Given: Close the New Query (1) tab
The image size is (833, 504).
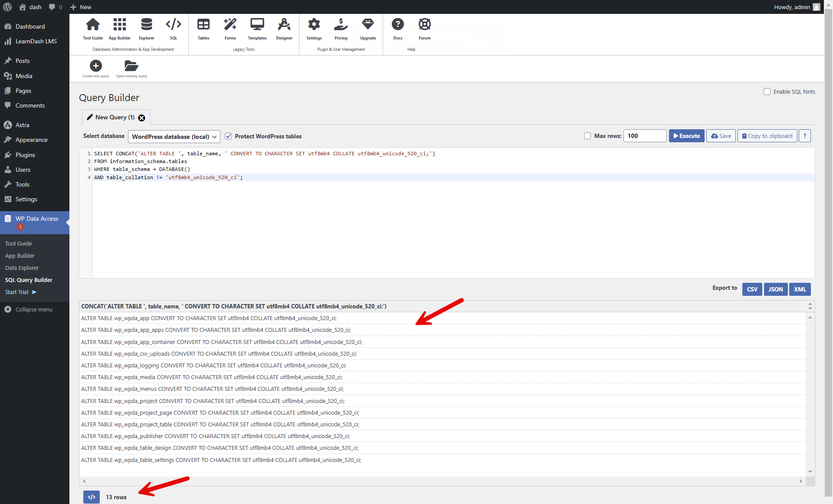Looking at the screenshot, I should (141, 118).
